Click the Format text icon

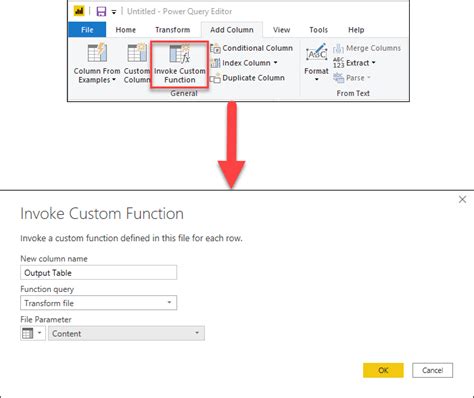click(317, 53)
